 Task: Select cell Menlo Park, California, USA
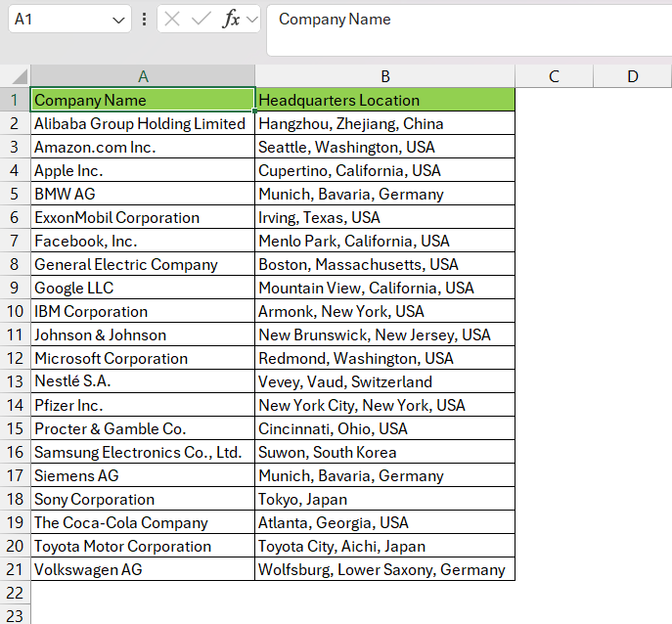[384, 241]
